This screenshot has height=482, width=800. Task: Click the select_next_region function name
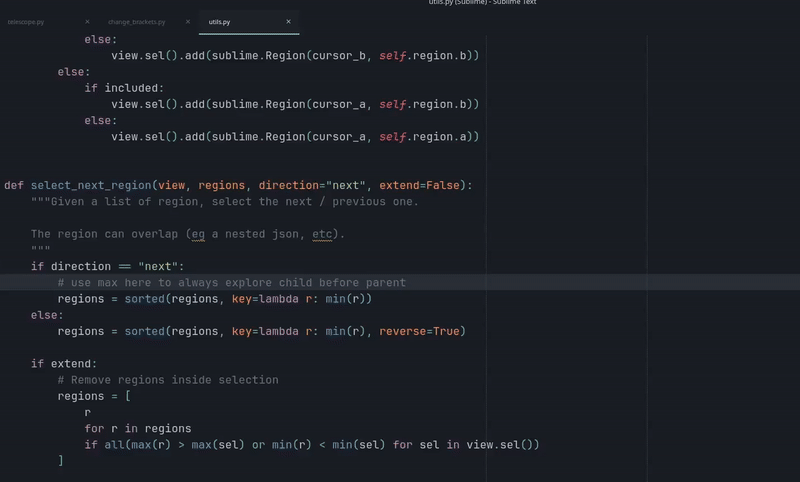91,185
